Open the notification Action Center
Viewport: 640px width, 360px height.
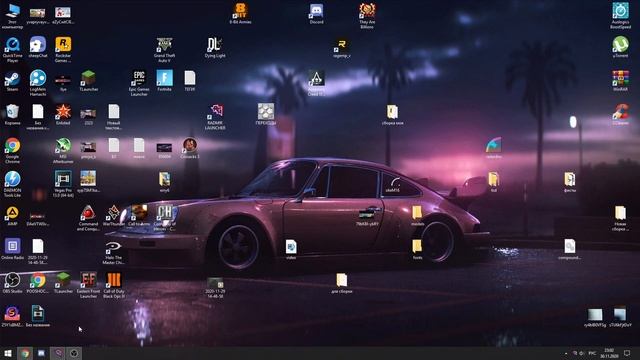627,353
